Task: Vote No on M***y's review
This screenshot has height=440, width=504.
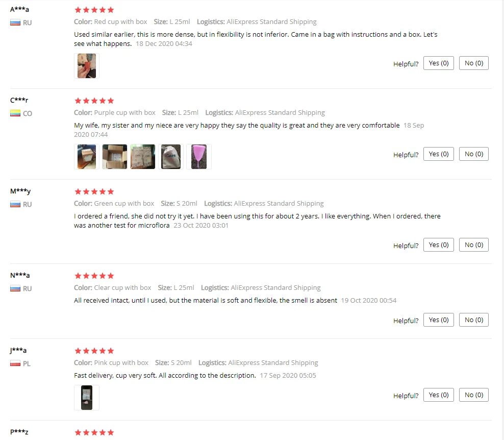Action: tap(474, 245)
